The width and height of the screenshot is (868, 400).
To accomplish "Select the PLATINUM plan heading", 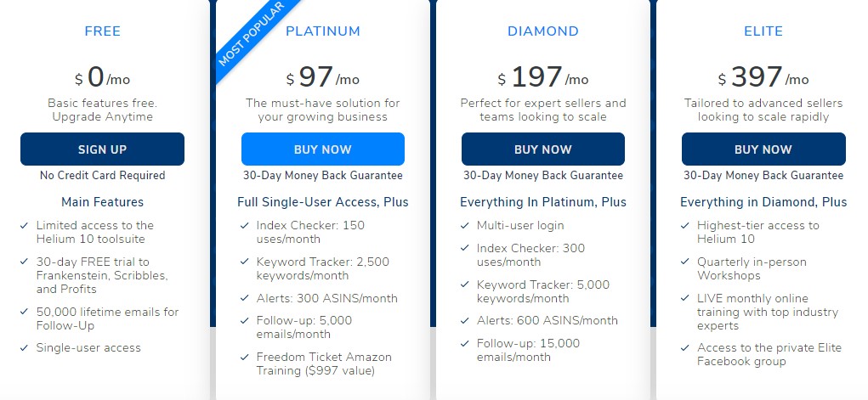I will tap(323, 31).
